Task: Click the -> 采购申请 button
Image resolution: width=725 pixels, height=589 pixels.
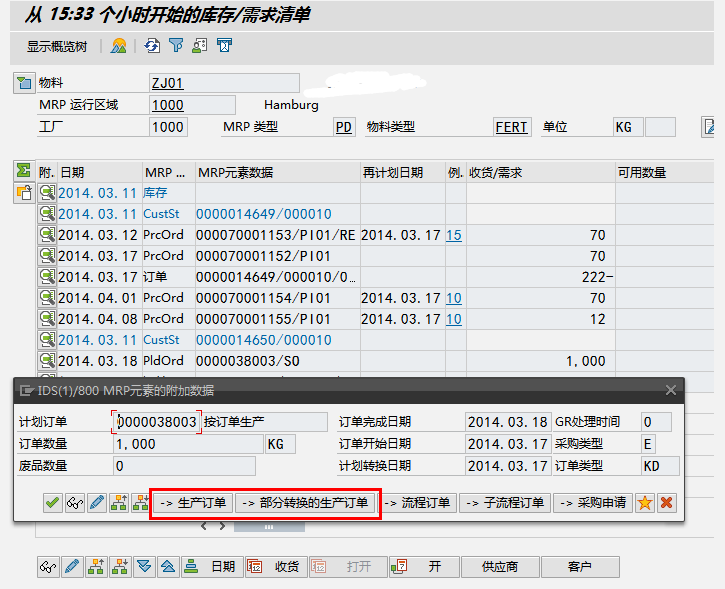Action: (x=593, y=503)
